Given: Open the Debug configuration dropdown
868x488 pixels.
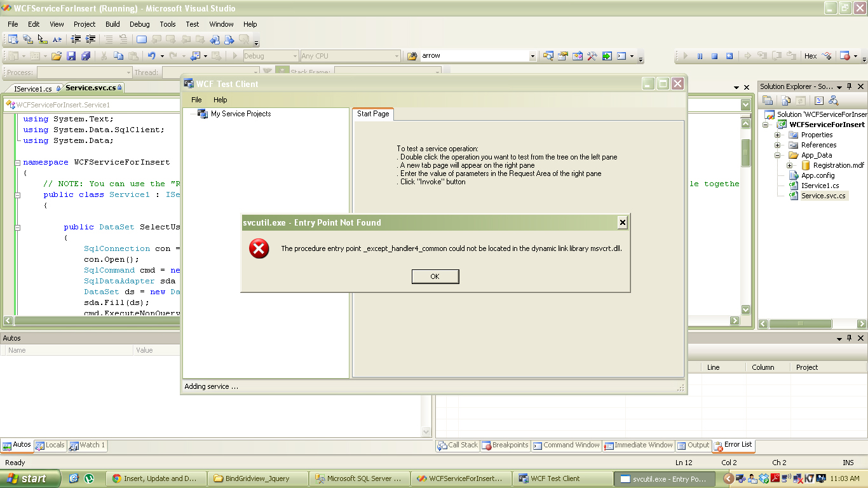Looking at the screenshot, I should point(271,56).
